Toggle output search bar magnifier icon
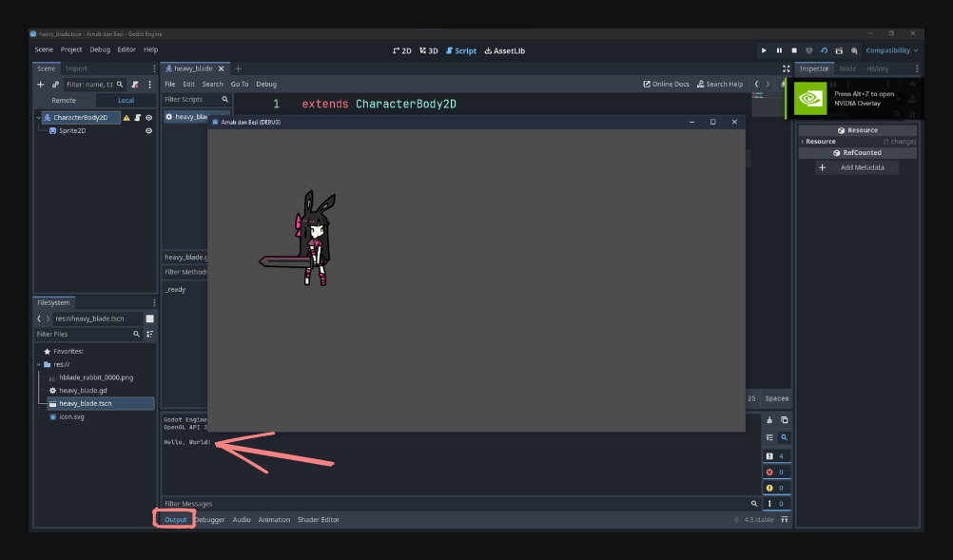Image resolution: width=953 pixels, height=560 pixels. click(784, 437)
